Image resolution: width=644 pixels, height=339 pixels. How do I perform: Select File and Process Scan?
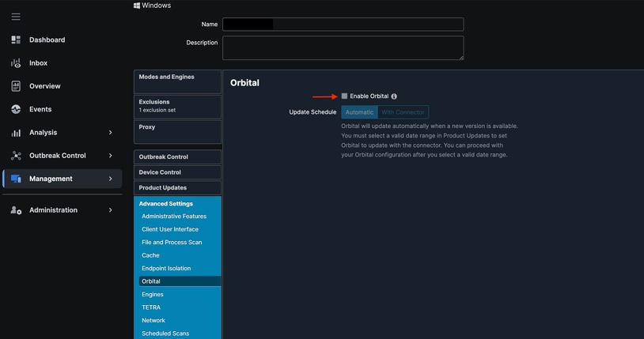(172, 243)
